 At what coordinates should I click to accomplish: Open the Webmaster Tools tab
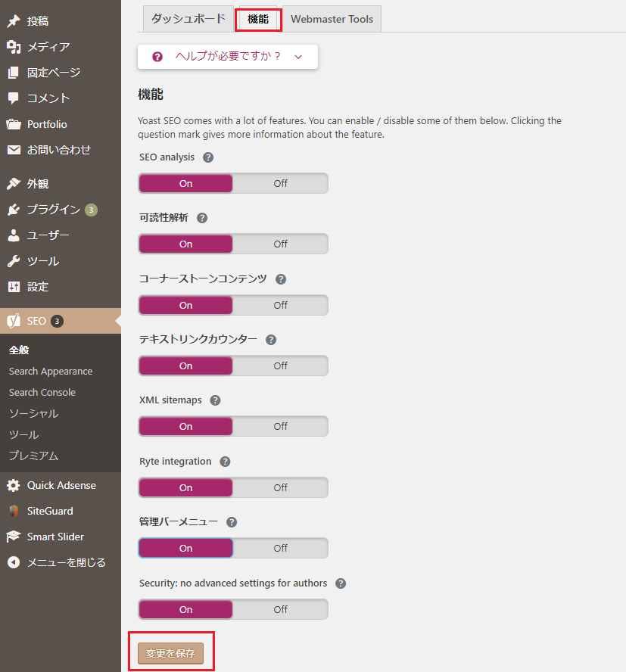pos(332,19)
